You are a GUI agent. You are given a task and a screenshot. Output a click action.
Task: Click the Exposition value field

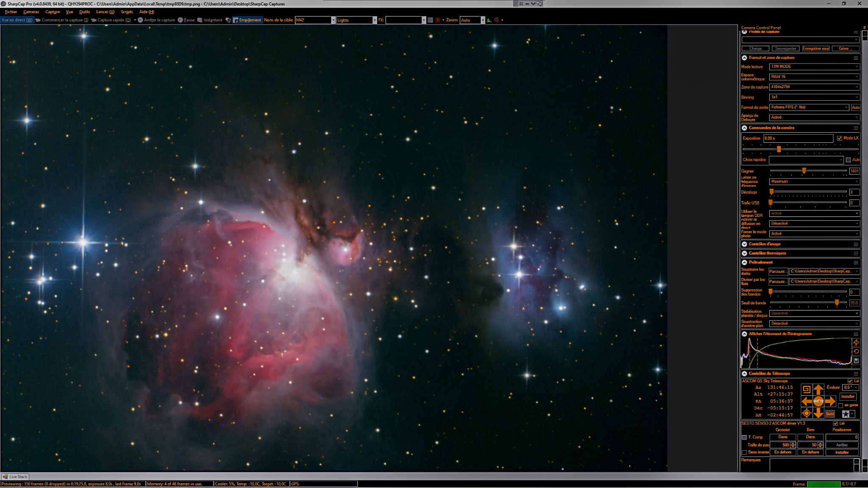(798, 139)
